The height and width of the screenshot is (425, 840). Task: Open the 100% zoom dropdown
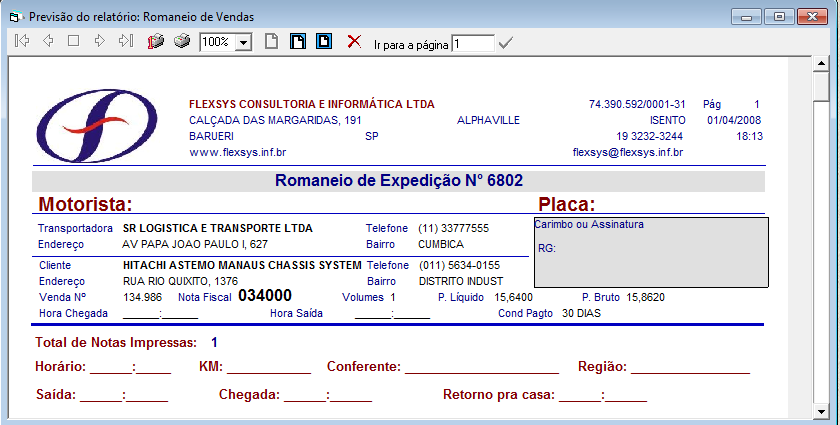244,42
